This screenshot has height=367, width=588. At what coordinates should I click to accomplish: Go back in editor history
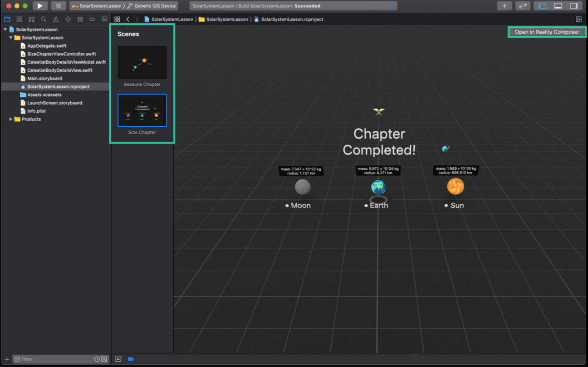point(128,20)
